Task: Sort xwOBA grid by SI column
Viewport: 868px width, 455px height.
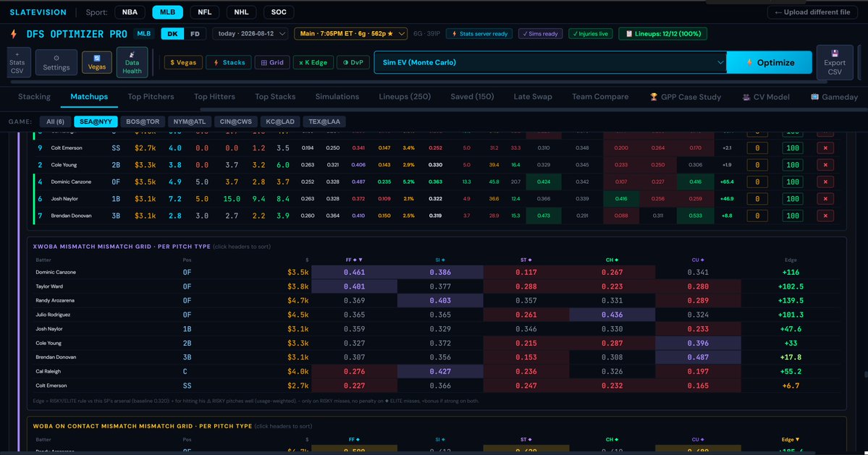Action: point(440,260)
